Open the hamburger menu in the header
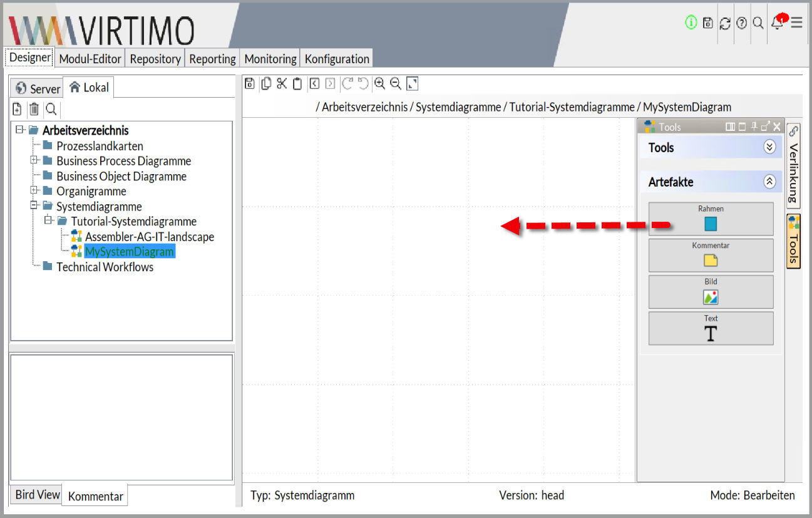 click(x=796, y=23)
